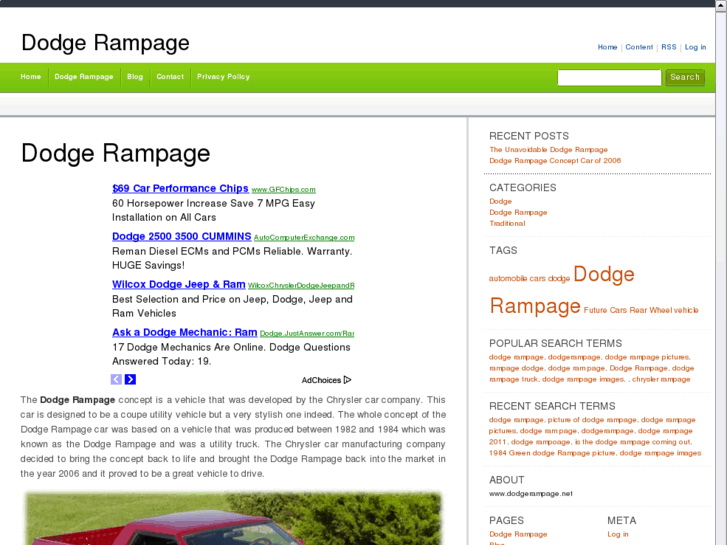Click the Future Cars tag

(605, 310)
